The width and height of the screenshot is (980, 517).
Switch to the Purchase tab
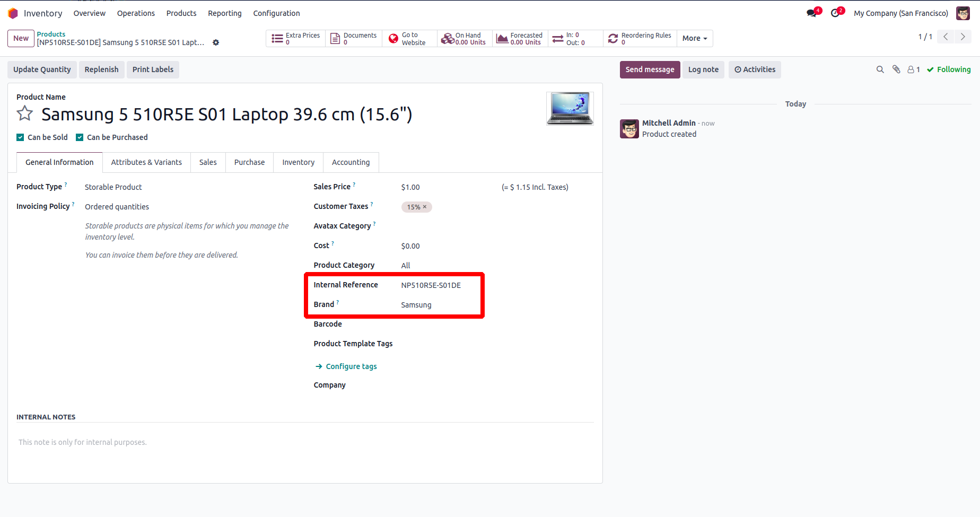click(249, 162)
